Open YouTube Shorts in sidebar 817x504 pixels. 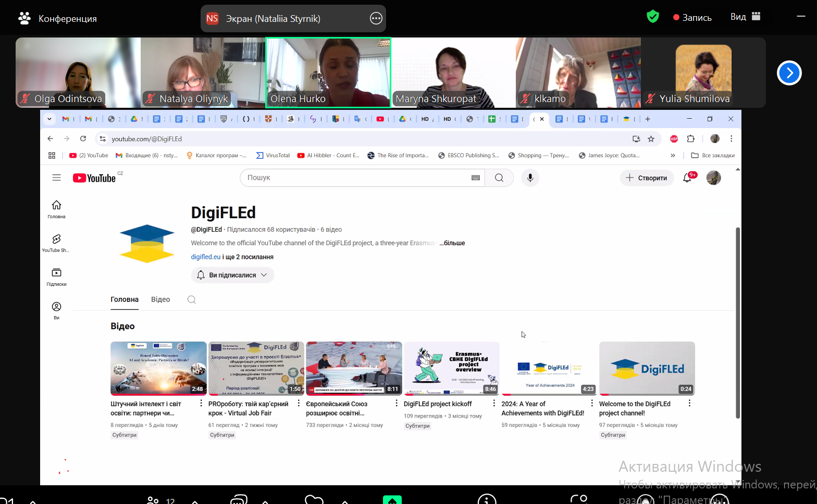[56, 243]
